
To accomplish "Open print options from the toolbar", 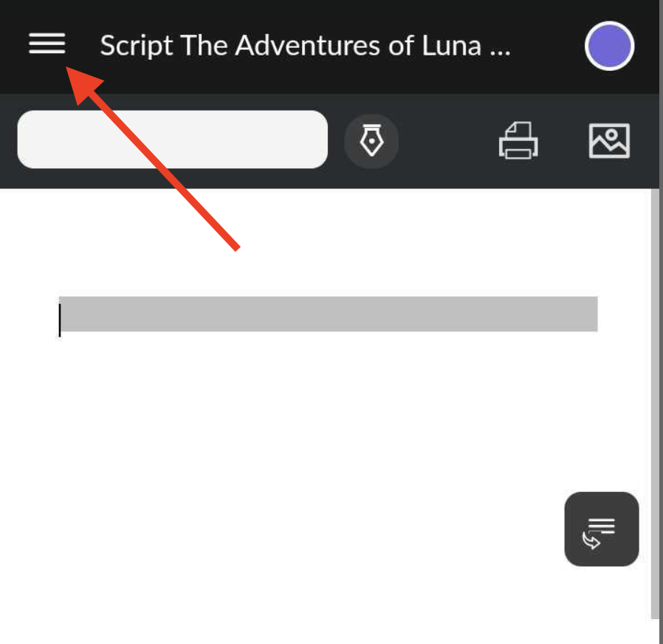I will point(518,141).
